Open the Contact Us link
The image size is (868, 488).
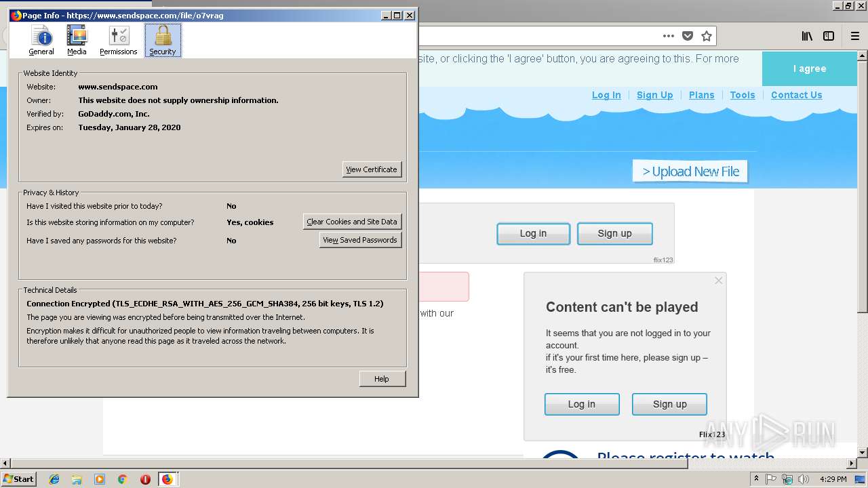[x=796, y=95]
